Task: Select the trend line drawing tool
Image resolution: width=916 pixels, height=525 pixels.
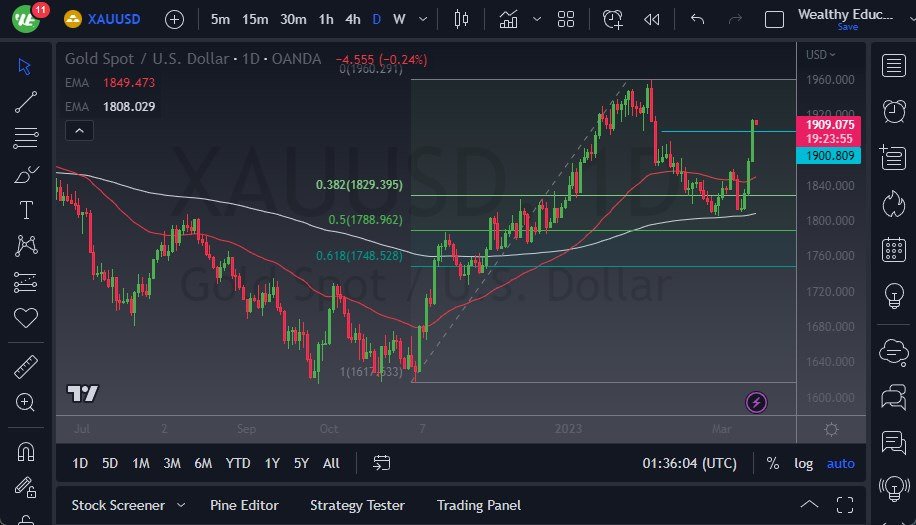Action: click(26, 101)
